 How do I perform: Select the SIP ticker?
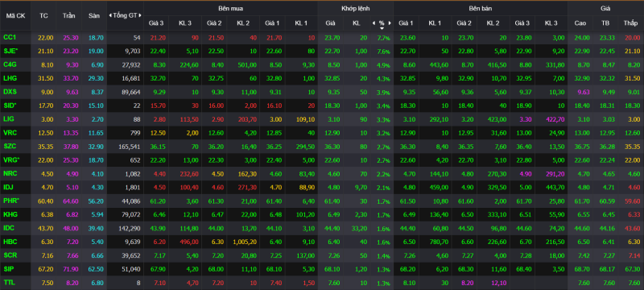(x=9, y=269)
